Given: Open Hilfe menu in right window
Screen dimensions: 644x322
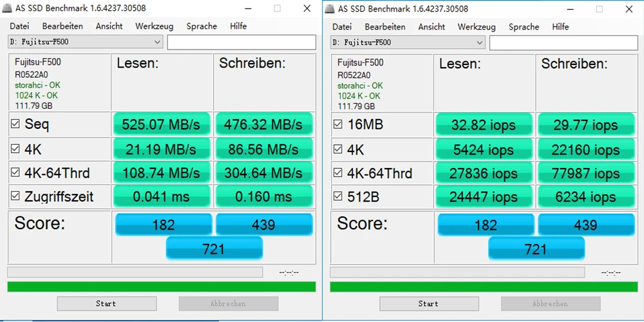Looking at the screenshot, I should point(561,26).
